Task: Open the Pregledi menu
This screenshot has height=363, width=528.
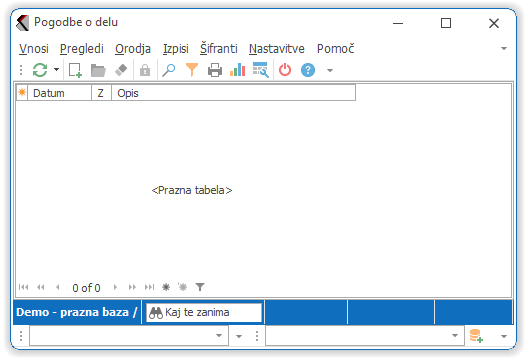Action: [x=82, y=49]
